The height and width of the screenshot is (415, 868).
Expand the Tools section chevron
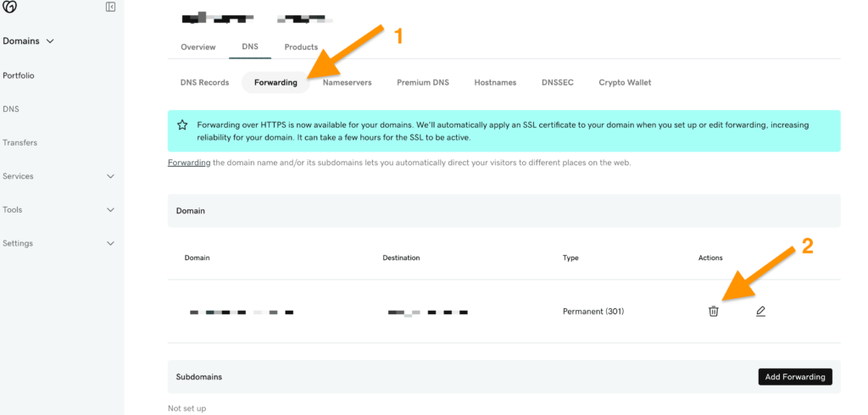pos(111,210)
